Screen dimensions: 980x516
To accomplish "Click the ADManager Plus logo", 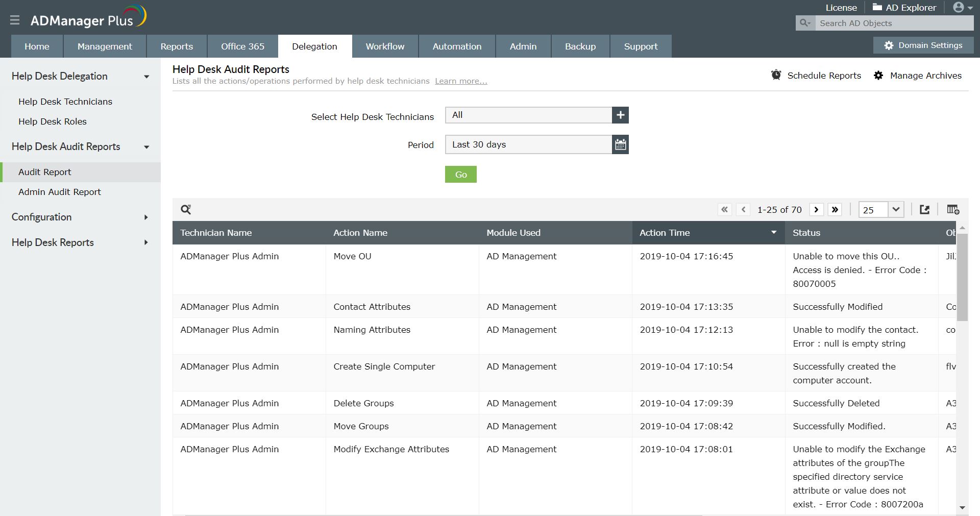I will pos(88,18).
